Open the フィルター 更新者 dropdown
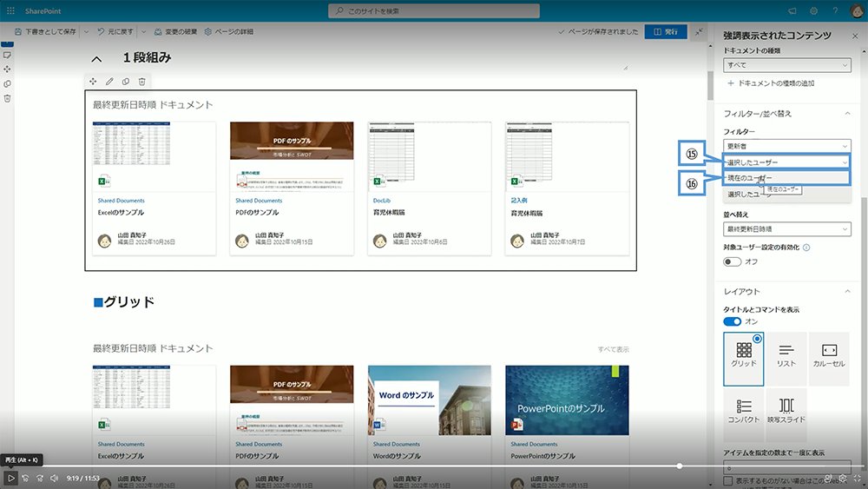This screenshot has width=868, height=489. coord(786,146)
